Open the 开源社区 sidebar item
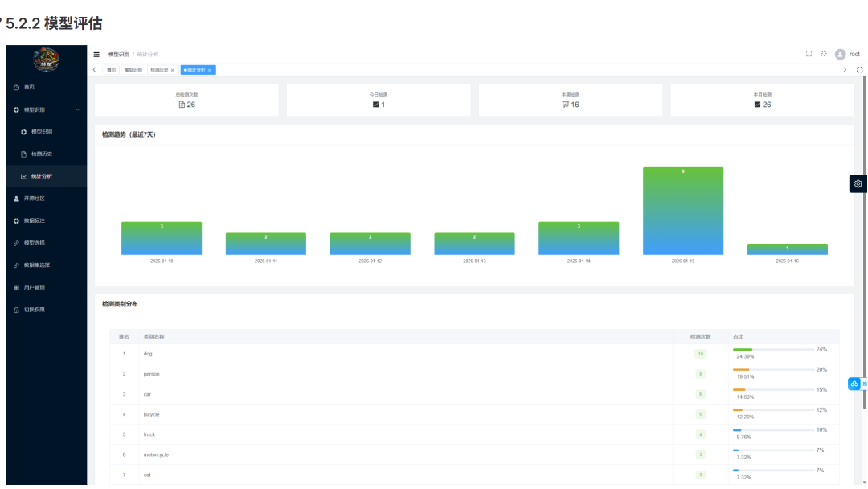The height and width of the screenshot is (489, 868). 46,199
